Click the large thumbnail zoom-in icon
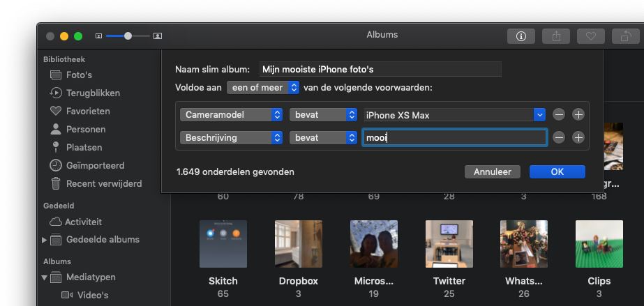Image resolution: width=644 pixels, height=306 pixels. pos(158,36)
